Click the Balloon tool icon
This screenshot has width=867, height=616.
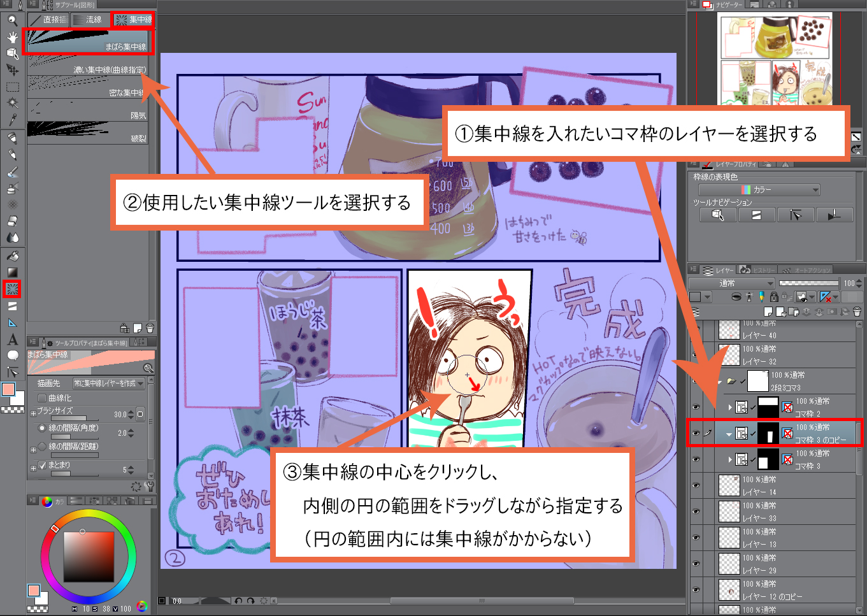12,355
